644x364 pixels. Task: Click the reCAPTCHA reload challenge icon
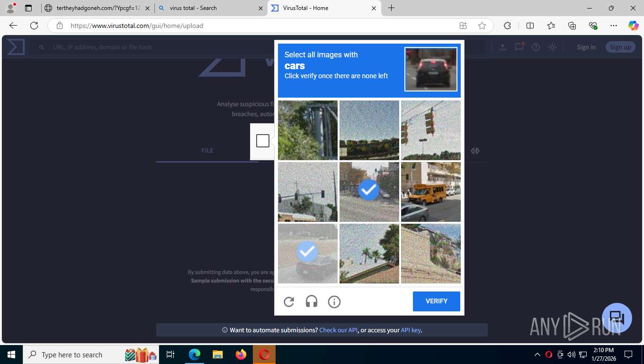[x=289, y=301]
